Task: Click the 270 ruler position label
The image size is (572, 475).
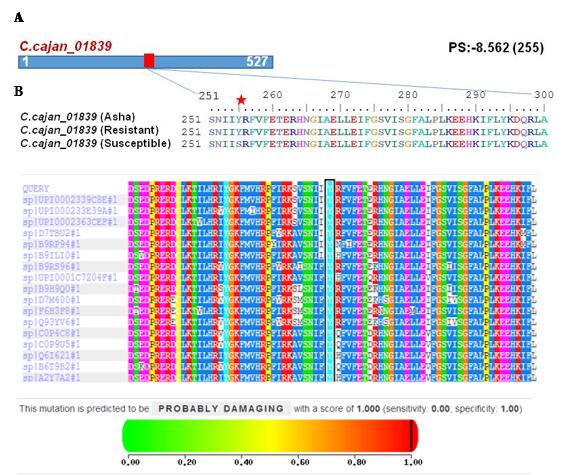Action: (340, 95)
